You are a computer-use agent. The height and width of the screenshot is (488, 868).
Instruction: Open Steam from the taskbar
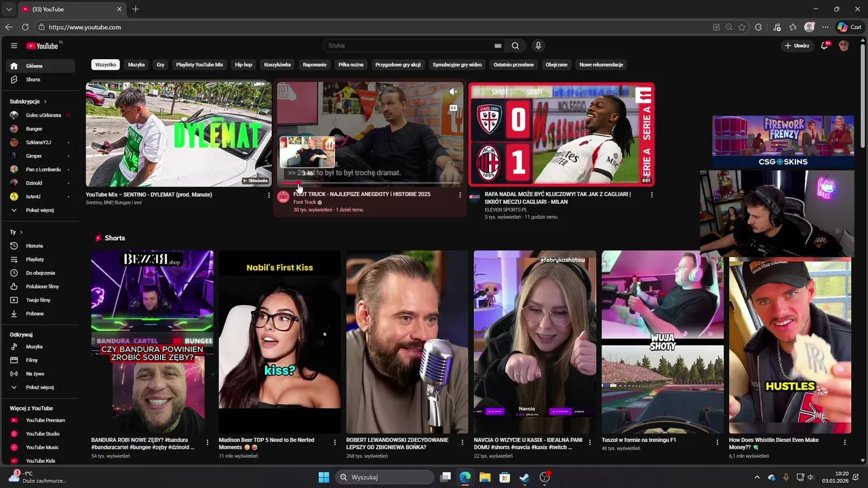pyautogui.click(x=524, y=477)
